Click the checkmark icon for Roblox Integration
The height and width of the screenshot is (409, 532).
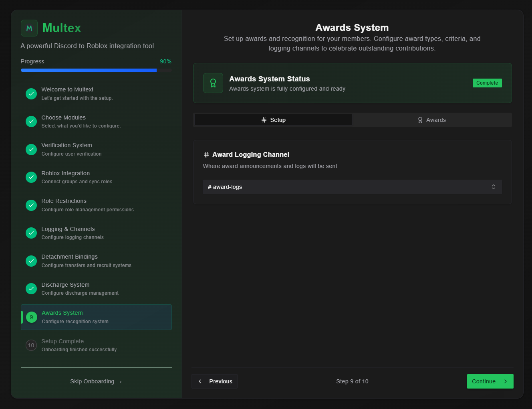[x=31, y=177]
